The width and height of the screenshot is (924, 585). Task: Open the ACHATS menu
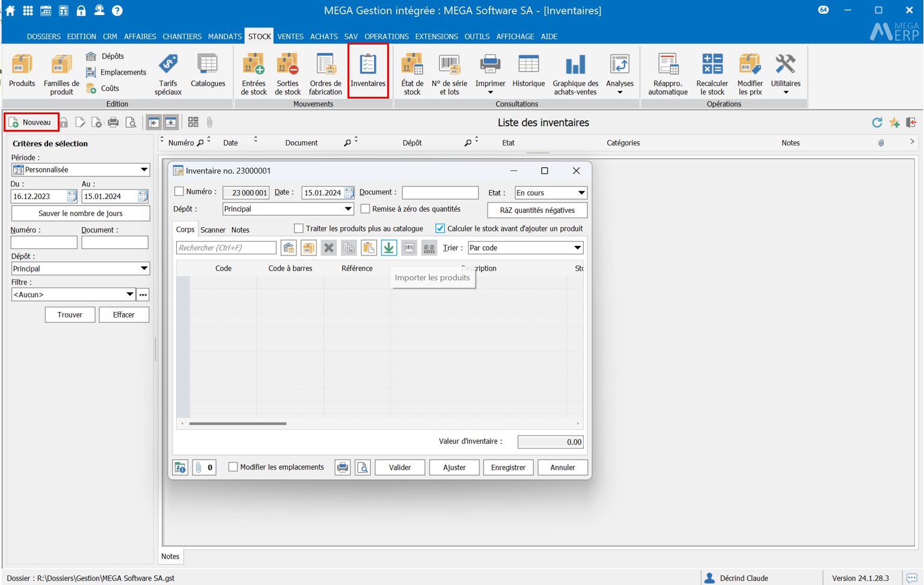coord(324,37)
